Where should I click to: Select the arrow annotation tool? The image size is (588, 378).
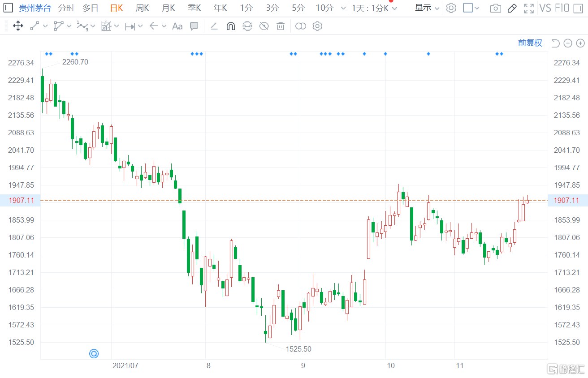click(154, 26)
